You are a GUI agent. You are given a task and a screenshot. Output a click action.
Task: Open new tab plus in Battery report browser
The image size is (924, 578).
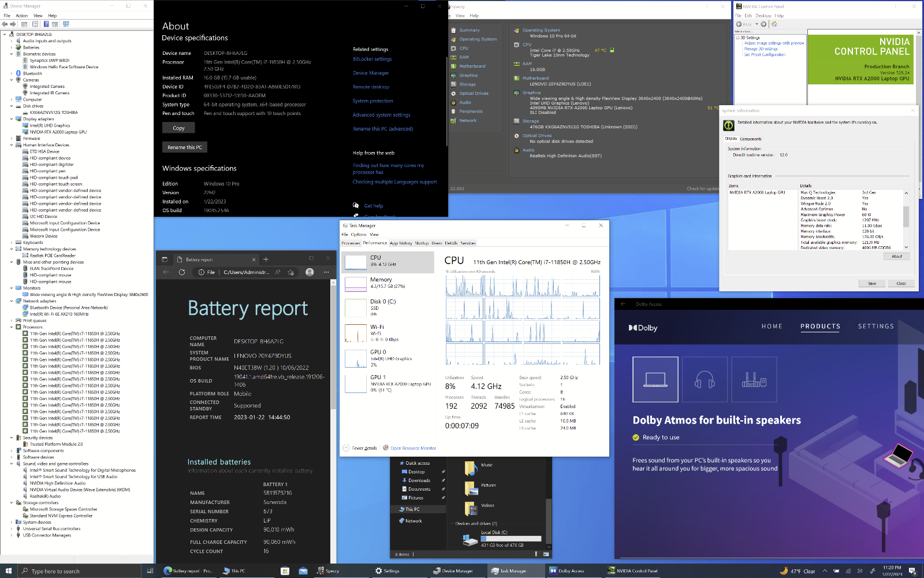[x=266, y=260]
